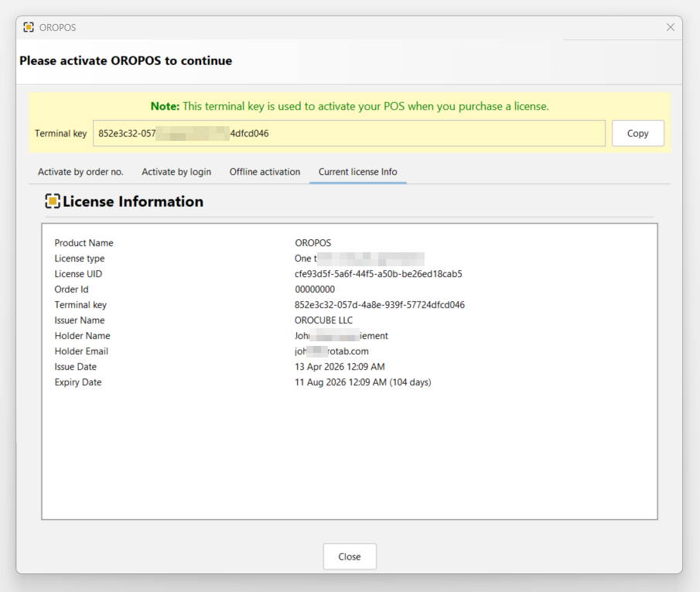The height and width of the screenshot is (592, 700).
Task: Click the yellow Terminal key label
Action: click(x=60, y=134)
